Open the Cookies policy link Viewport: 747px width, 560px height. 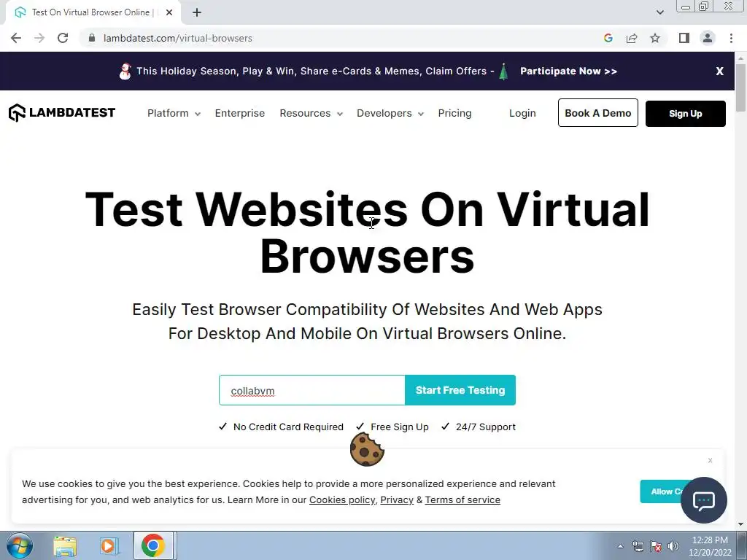pos(342,500)
